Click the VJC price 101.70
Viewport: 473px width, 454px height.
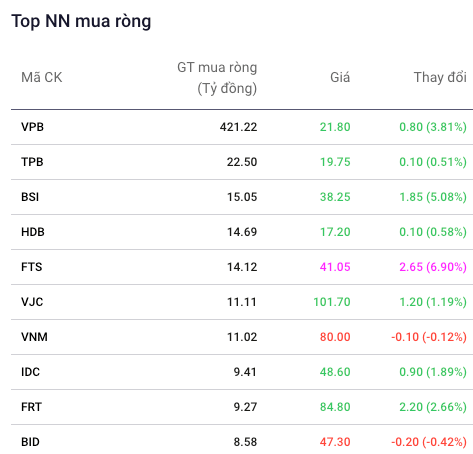click(x=332, y=302)
